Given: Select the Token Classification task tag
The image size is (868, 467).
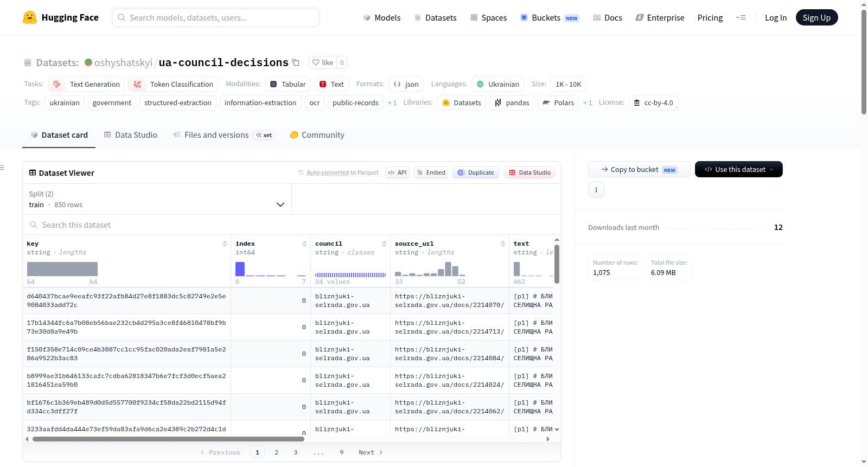Looking at the screenshot, I should point(173,84).
